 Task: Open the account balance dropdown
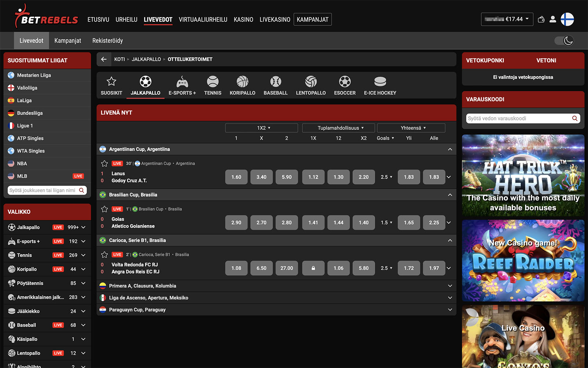507,20
